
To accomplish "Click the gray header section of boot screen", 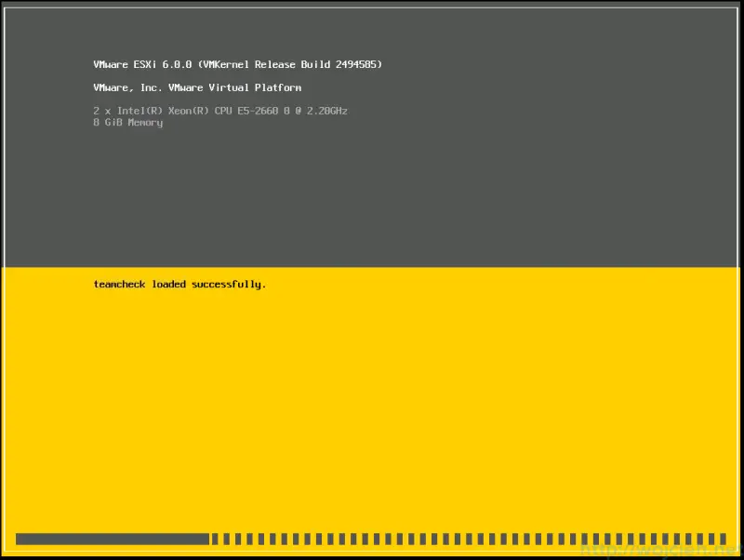I will point(372,186).
